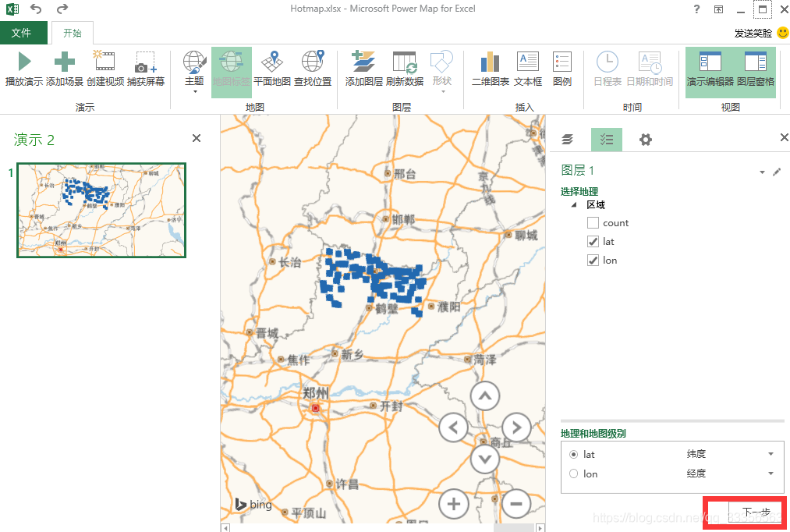790x532 pixels.
Task: Zoom out with minus button
Action: (516, 504)
